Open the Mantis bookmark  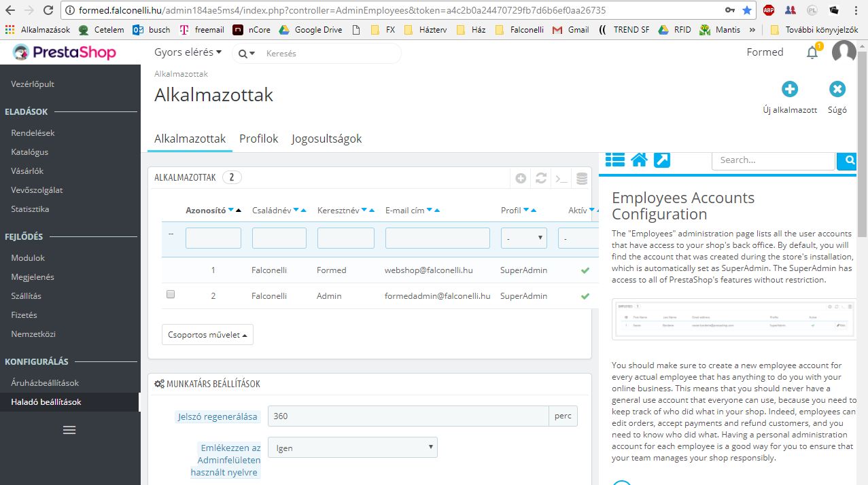click(720, 30)
